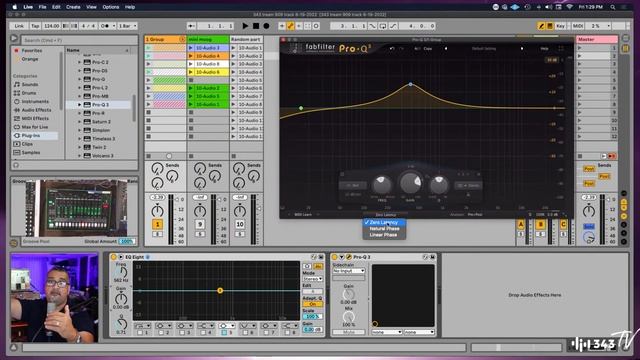The width and height of the screenshot is (640, 360).
Task: Open Pro-Q 3 Sidechain No Input dropdown
Action: coord(349,271)
